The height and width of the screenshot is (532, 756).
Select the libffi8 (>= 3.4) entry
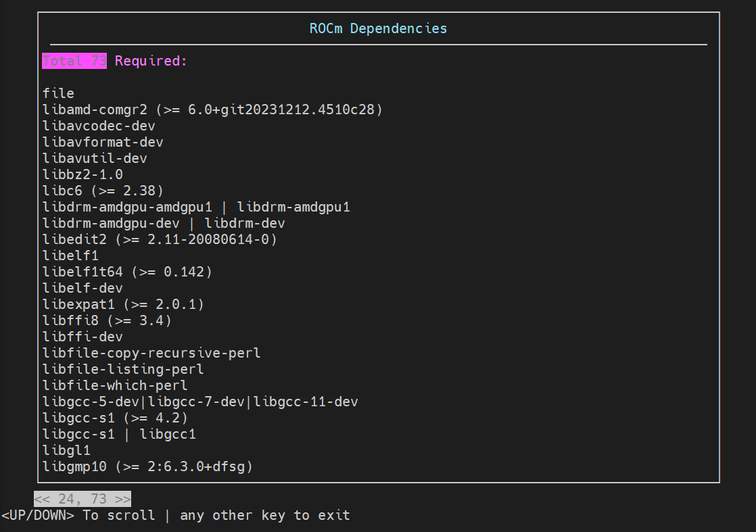tap(107, 320)
